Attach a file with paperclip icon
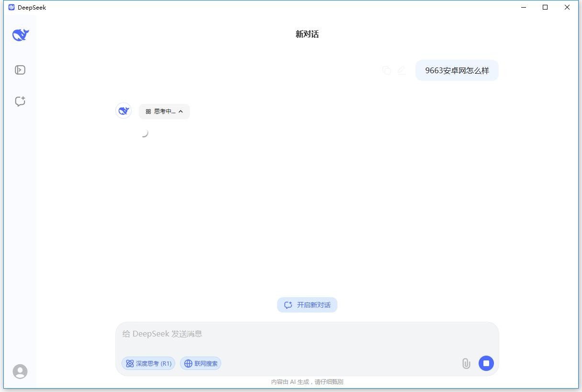 [466, 363]
